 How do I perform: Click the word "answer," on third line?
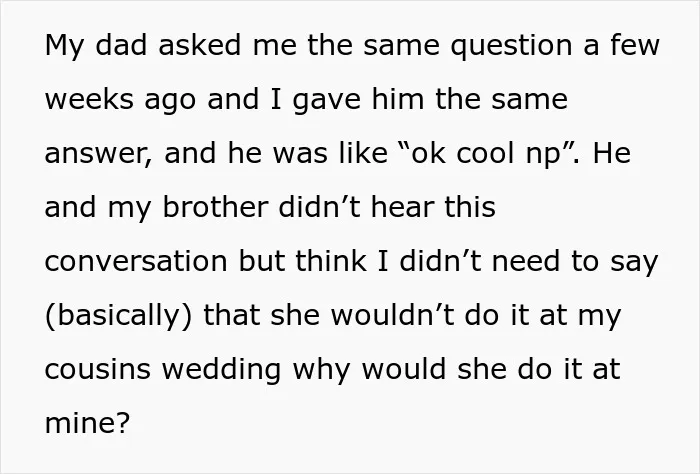pyautogui.click(x=98, y=154)
